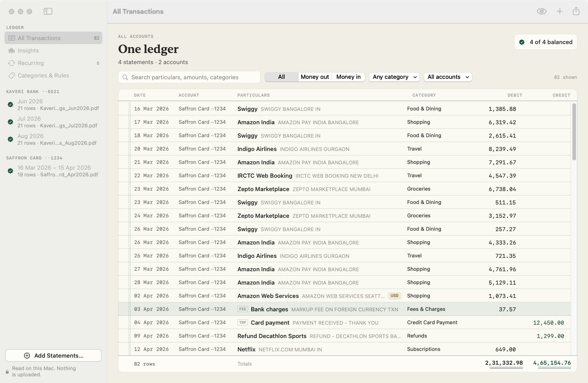The height and width of the screenshot is (383, 588).
Task: Click Refunds category cell
Action: click(x=417, y=336)
